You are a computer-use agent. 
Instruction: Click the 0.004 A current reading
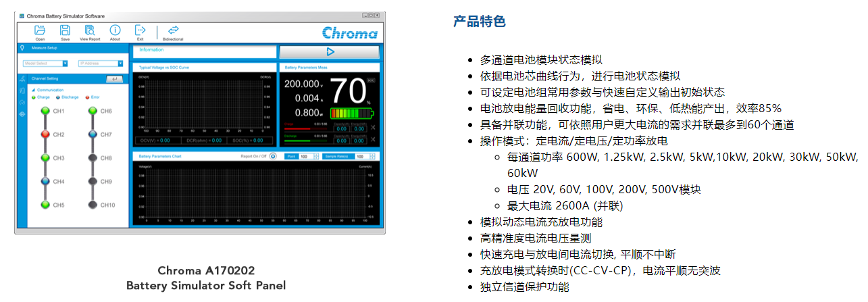point(309,99)
